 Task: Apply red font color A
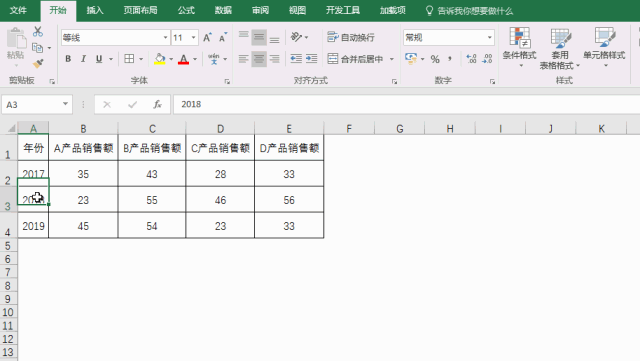184,59
